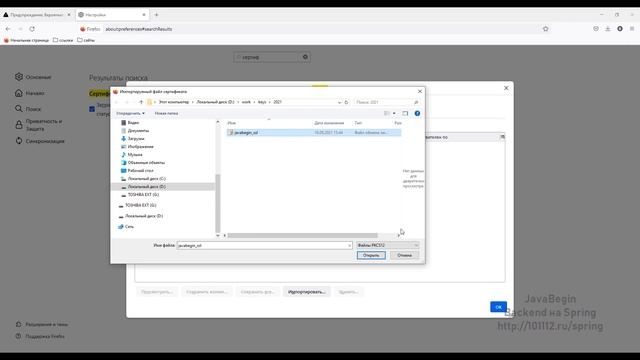The width and height of the screenshot is (640, 360).
Task: Toggle the checkbox under Сертификаты in settings
Action: pyautogui.click(x=92, y=109)
